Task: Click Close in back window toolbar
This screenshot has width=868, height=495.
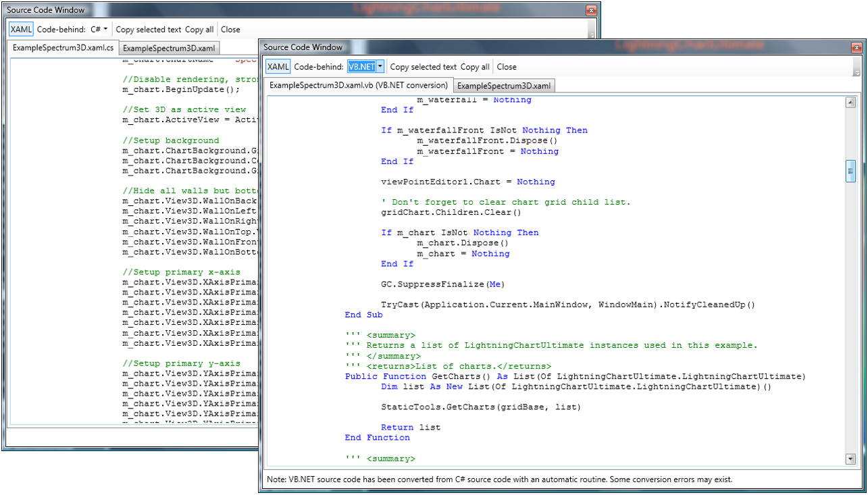Action: click(230, 29)
